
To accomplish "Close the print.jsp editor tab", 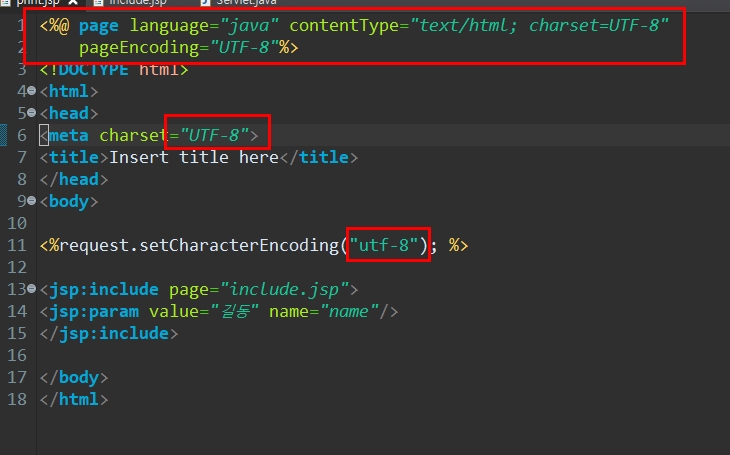I will point(73,2).
